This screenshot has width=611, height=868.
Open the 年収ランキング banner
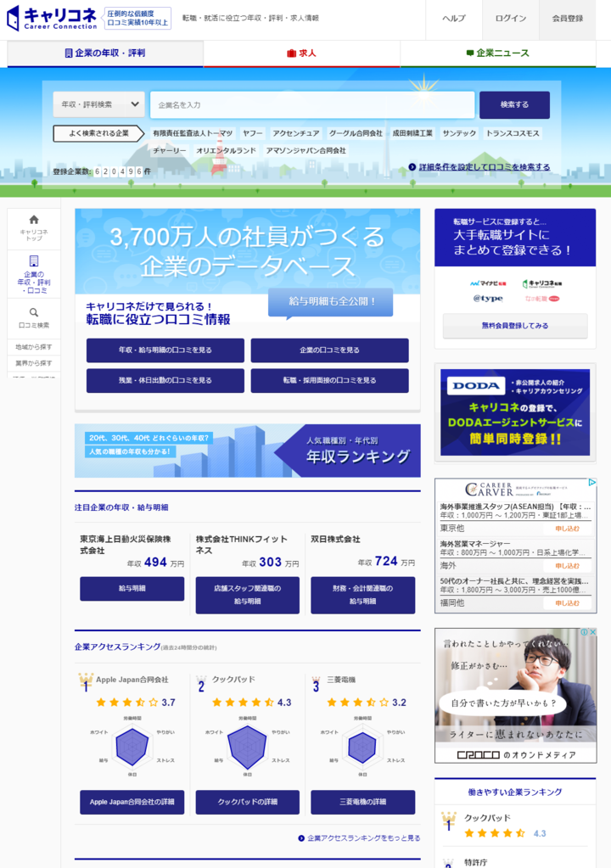pyautogui.click(x=248, y=451)
